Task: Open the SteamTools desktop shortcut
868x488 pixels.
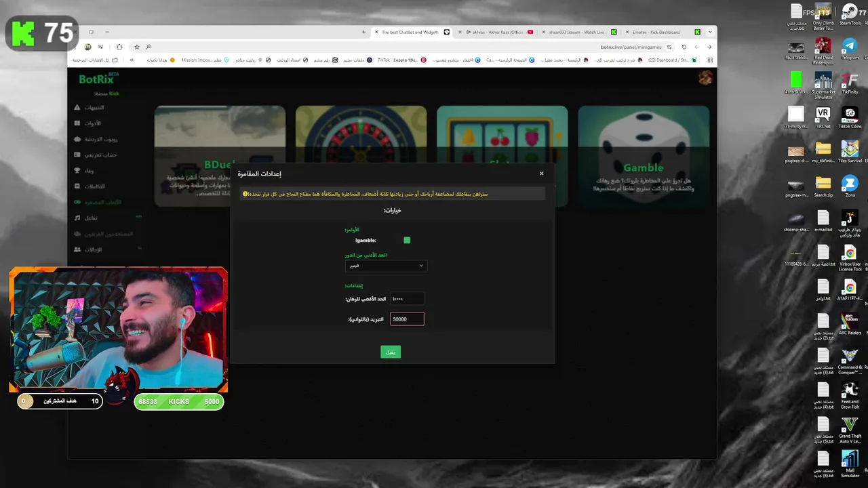Action: click(850, 15)
